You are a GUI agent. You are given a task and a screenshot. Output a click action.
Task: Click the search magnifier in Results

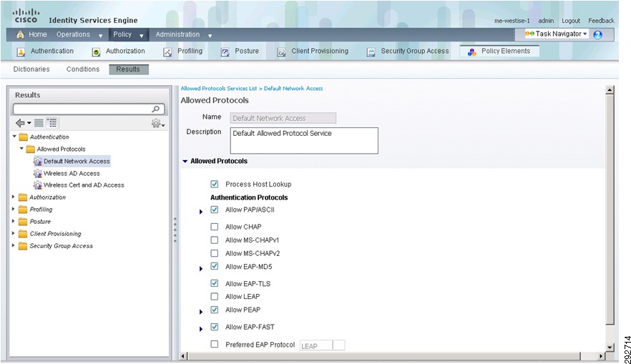click(x=156, y=109)
